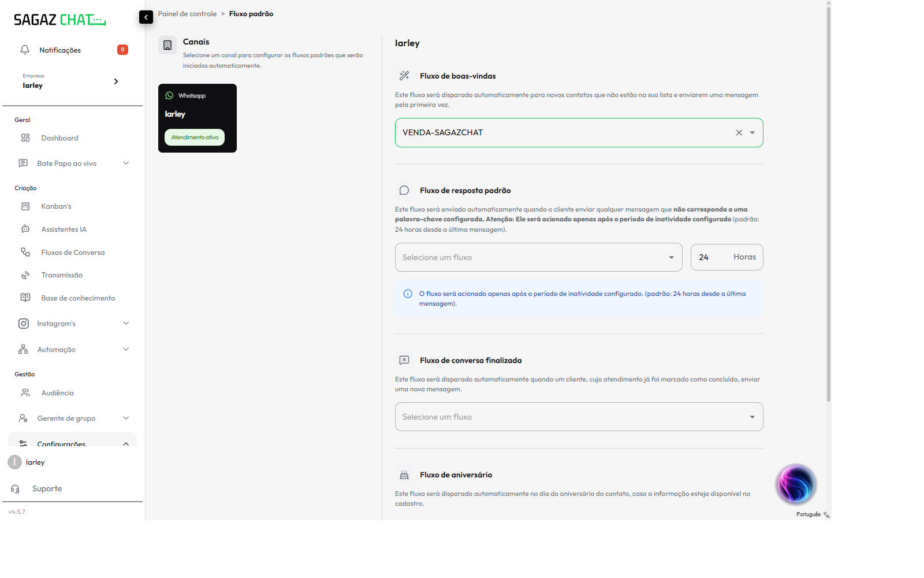Click the Suporte headset icon

pyautogui.click(x=16, y=489)
